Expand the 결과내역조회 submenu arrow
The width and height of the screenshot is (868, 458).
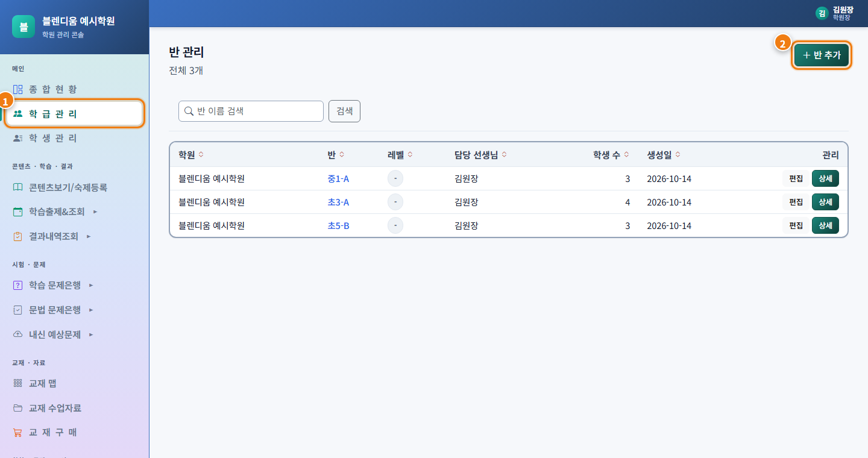pos(89,237)
